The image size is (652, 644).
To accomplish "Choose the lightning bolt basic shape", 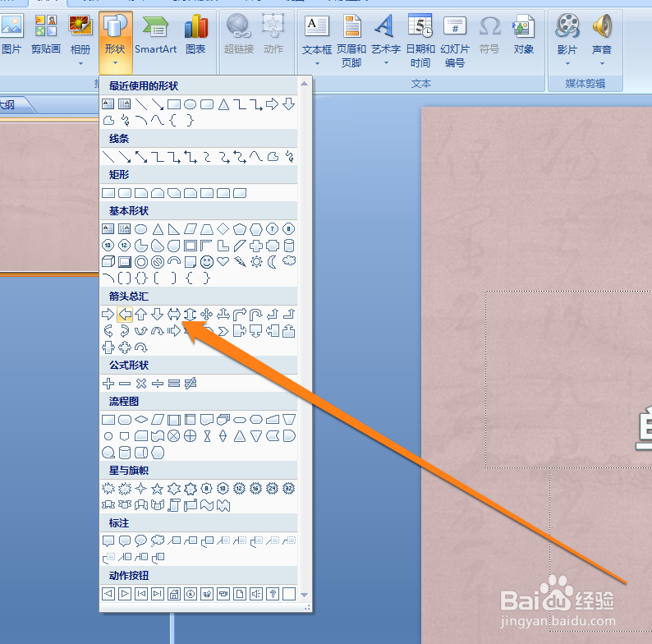I will pyautogui.click(x=240, y=262).
